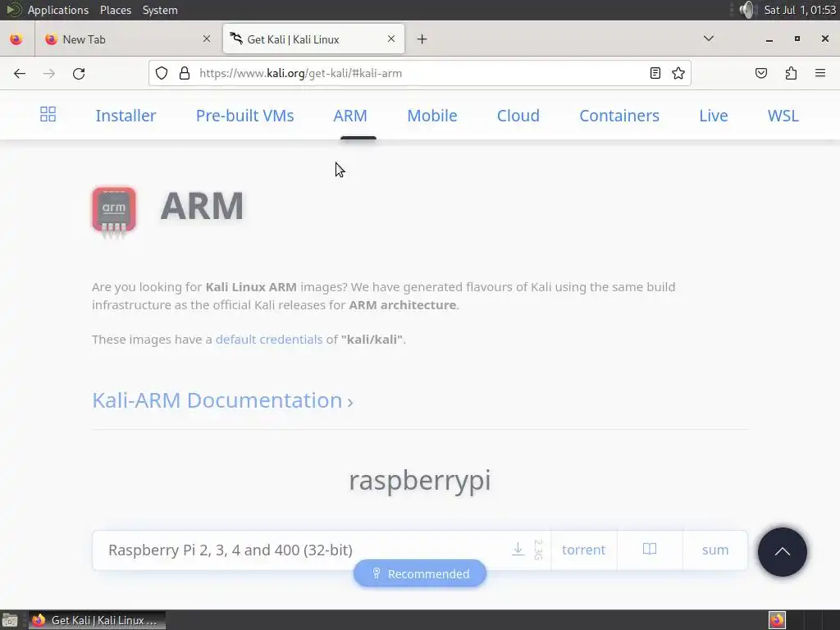The height and width of the screenshot is (630, 840).
Task: Go to the Pre-built VMs section
Action: [x=244, y=116]
